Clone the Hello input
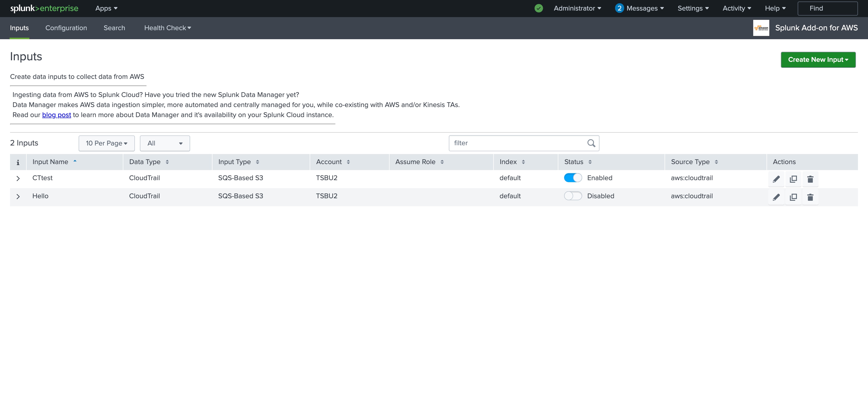The image size is (868, 400). pos(793,197)
